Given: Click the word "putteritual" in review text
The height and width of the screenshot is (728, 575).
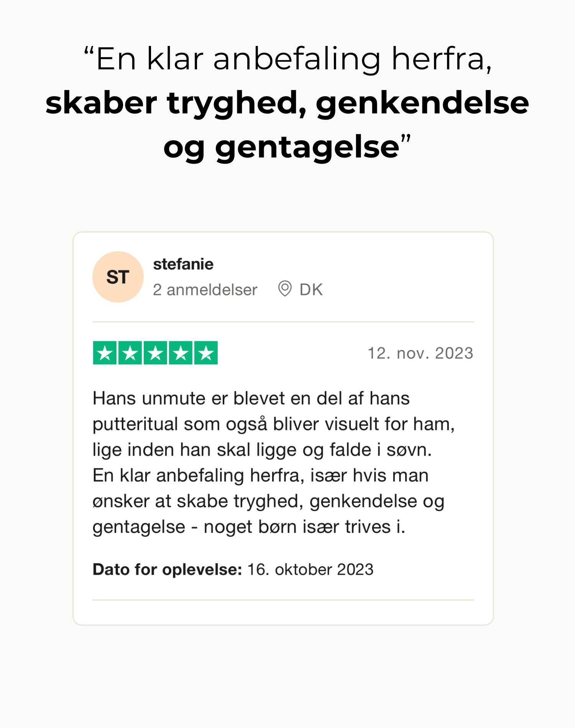Looking at the screenshot, I should [x=135, y=425].
